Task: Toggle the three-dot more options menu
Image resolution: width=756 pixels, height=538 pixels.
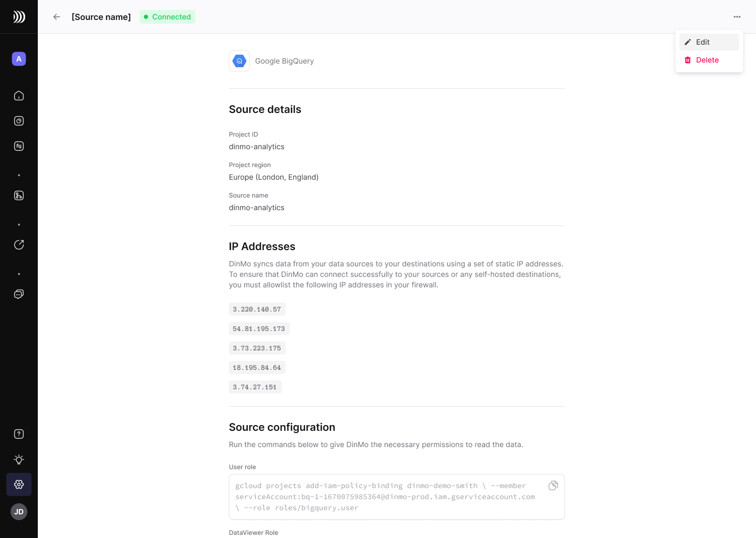Action: point(737,17)
